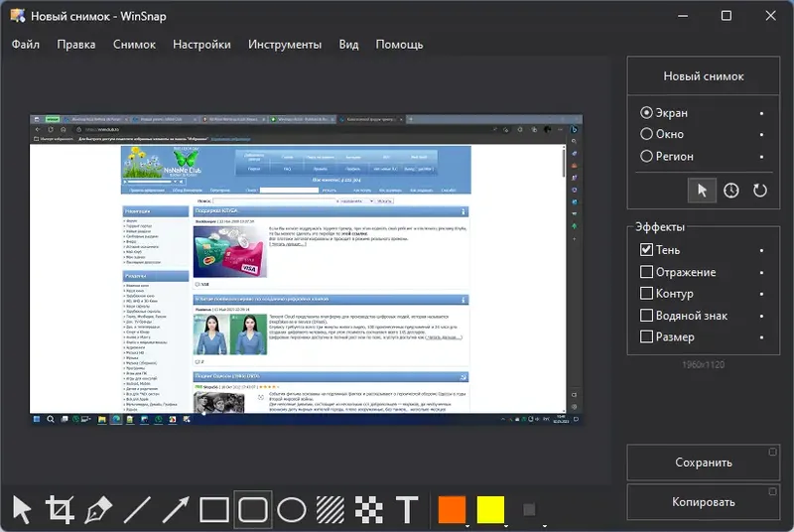Select the Crop tool
This screenshot has width=794, height=532.
(x=61, y=509)
